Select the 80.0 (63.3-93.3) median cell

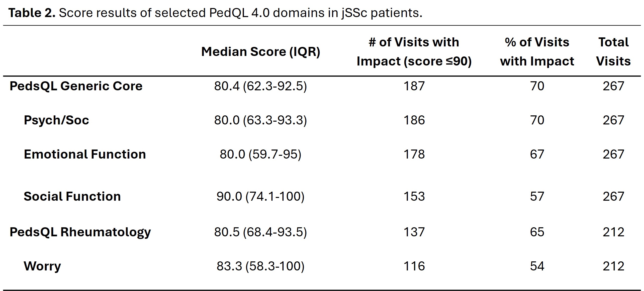click(260, 120)
